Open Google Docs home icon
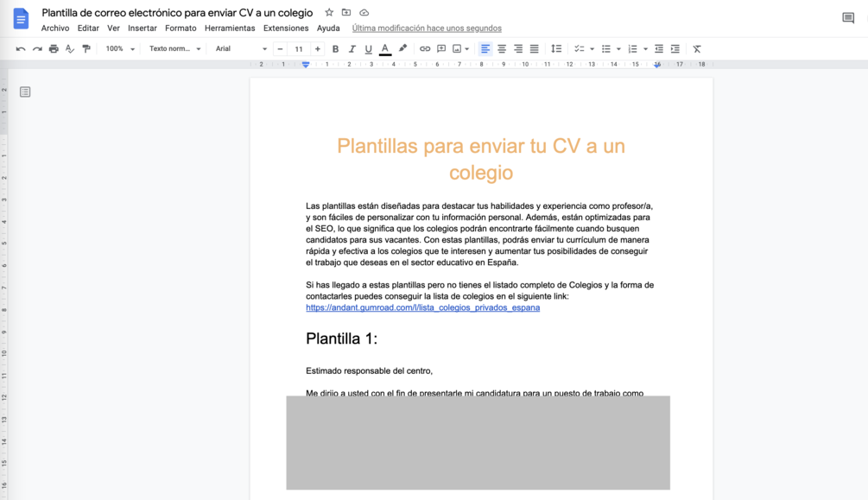This screenshot has height=500, width=868. point(21,19)
